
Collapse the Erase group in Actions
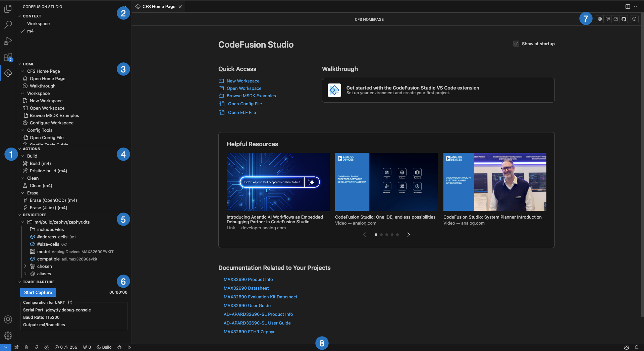(22, 193)
